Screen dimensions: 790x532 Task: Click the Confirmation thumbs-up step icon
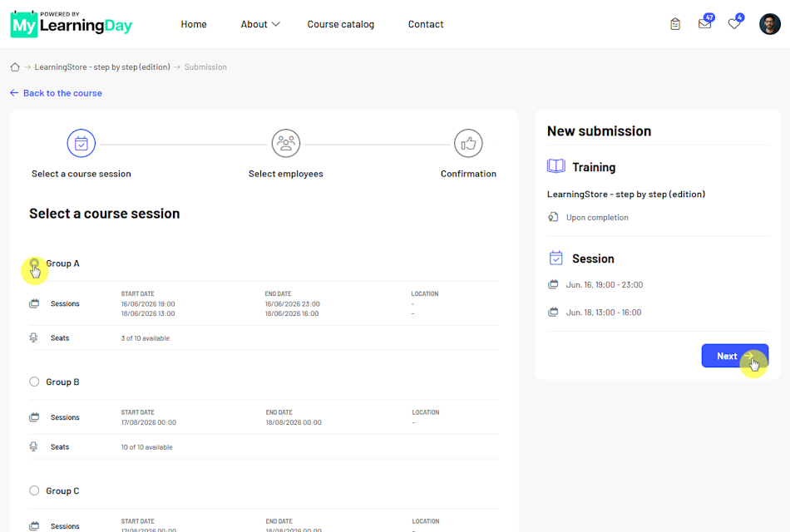468,144
